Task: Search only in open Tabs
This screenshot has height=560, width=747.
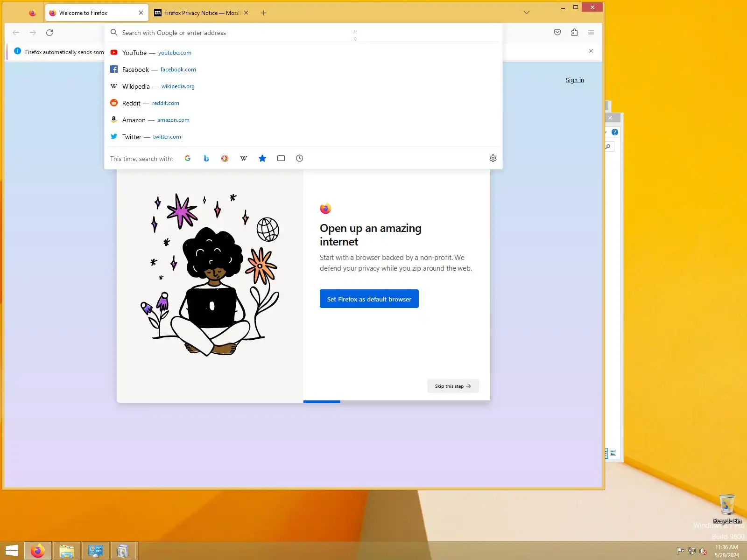Action: pyautogui.click(x=281, y=158)
